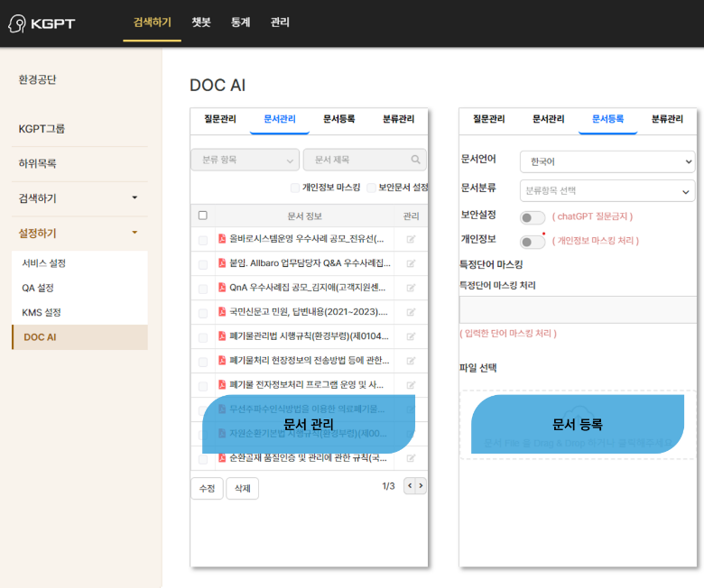This screenshot has width=704, height=588.
Task: Click the search magnifier in 문서 제목 field
Action: coord(416,160)
